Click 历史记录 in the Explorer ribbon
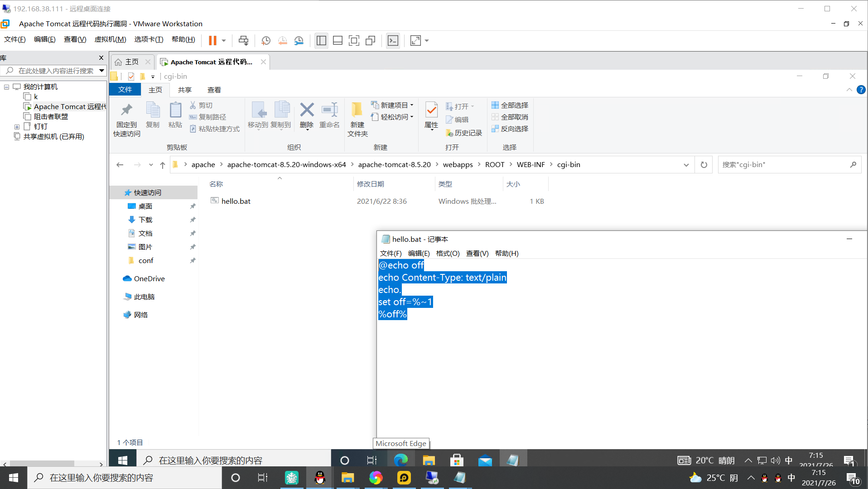The image size is (868, 489). pos(463,133)
